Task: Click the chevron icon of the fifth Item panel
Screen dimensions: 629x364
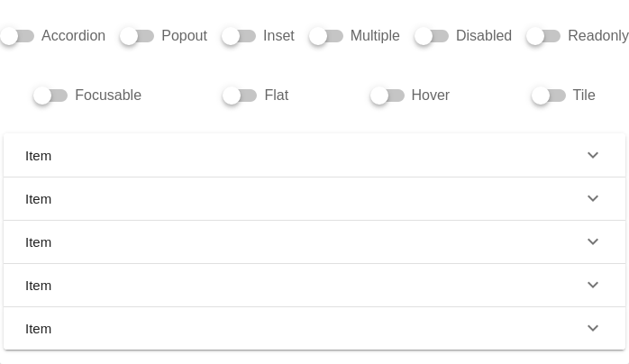Action: (x=593, y=328)
